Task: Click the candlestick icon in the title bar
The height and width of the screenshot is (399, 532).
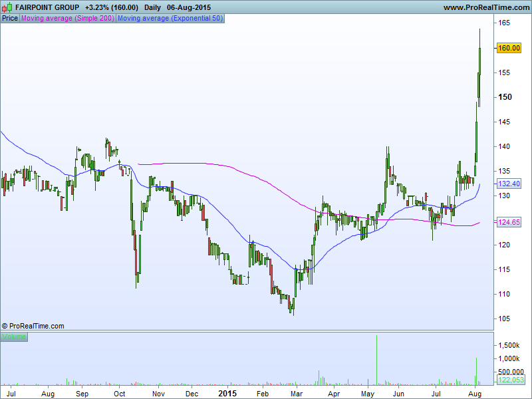Action: coord(7,7)
